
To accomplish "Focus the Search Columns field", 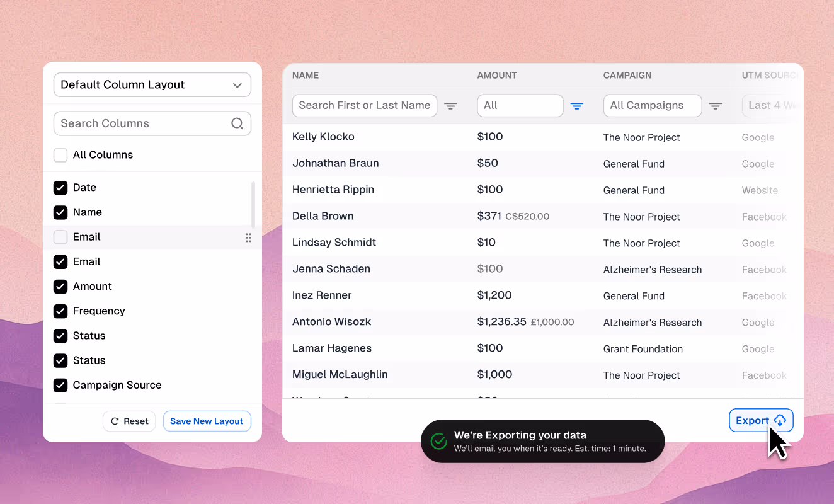I will coord(152,123).
